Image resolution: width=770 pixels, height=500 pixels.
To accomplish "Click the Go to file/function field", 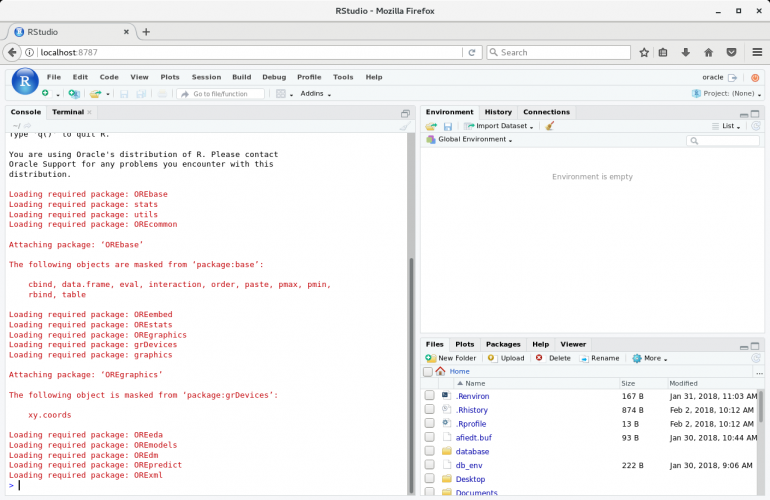I will click(x=221, y=94).
